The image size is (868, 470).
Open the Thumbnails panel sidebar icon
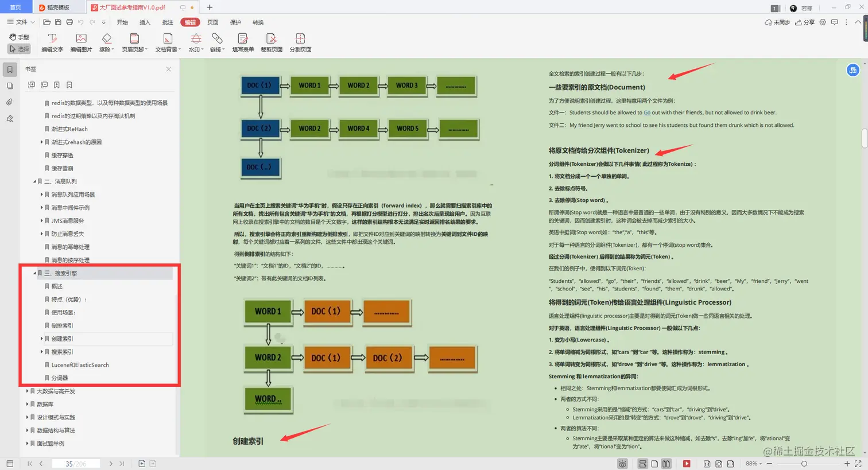point(10,86)
